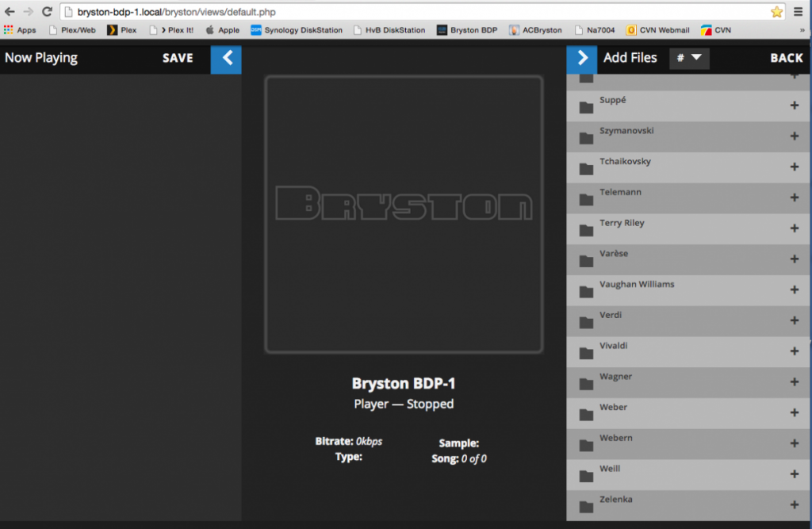
Task: Open the Bryston BDP bookmark
Action: [467, 30]
